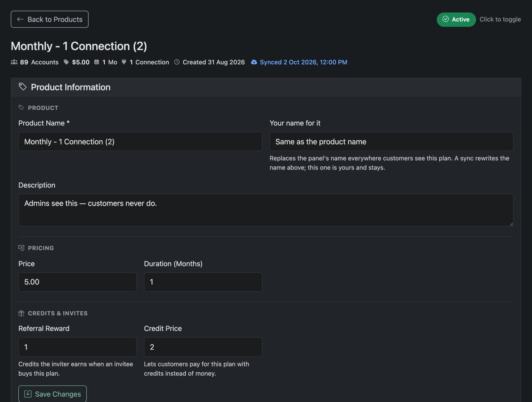Focus the Your name for it field

[x=391, y=141]
